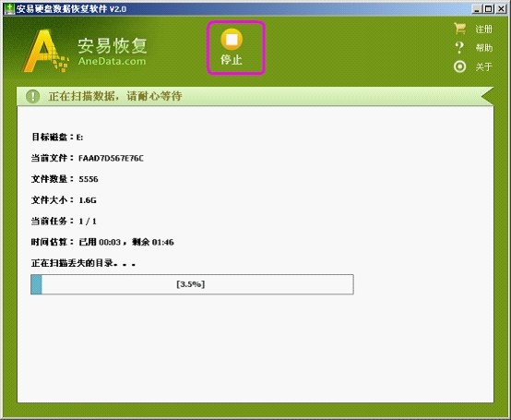Click the circular About icon
The width and height of the screenshot is (511, 420).
click(460, 66)
